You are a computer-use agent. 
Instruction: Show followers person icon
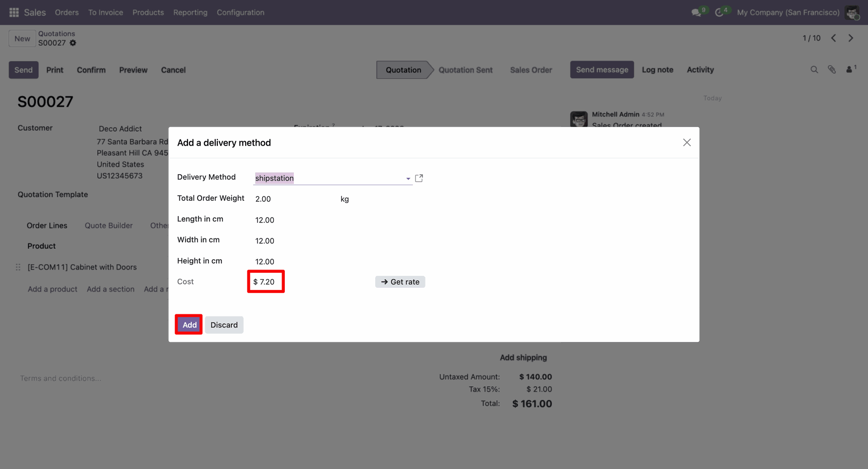850,69
